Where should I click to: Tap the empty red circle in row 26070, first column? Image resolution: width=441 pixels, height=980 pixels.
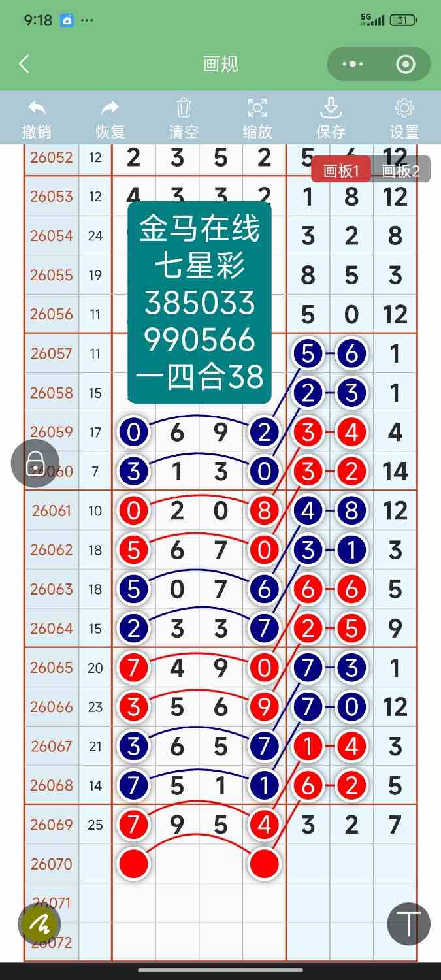pos(134,864)
